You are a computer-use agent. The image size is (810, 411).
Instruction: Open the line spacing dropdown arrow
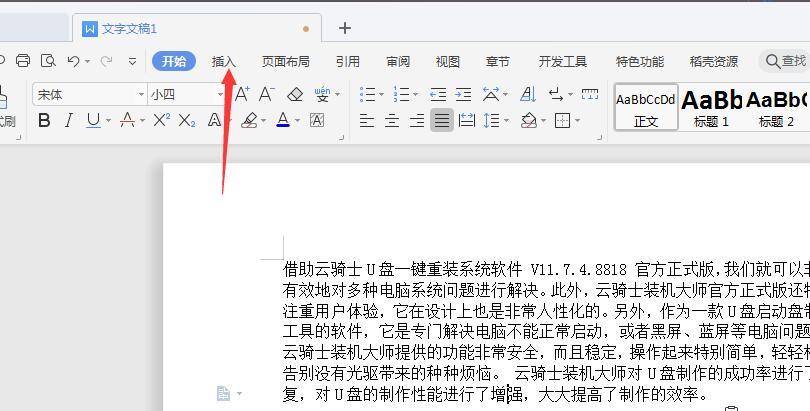(506, 121)
